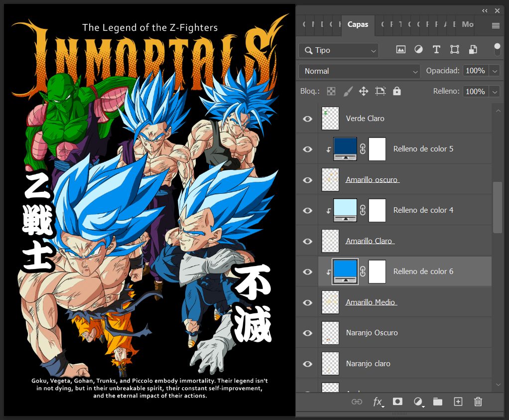Click light blue color swatch of Relleno de color 4

pyautogui.click(x=345, y=210)
